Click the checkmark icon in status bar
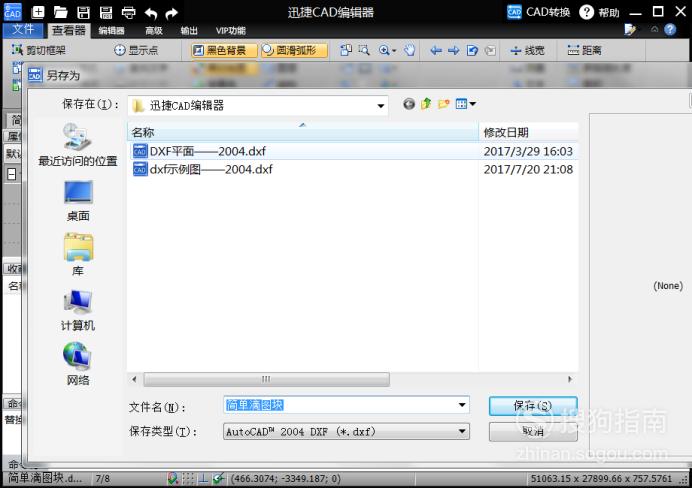 tap(218, 478)
